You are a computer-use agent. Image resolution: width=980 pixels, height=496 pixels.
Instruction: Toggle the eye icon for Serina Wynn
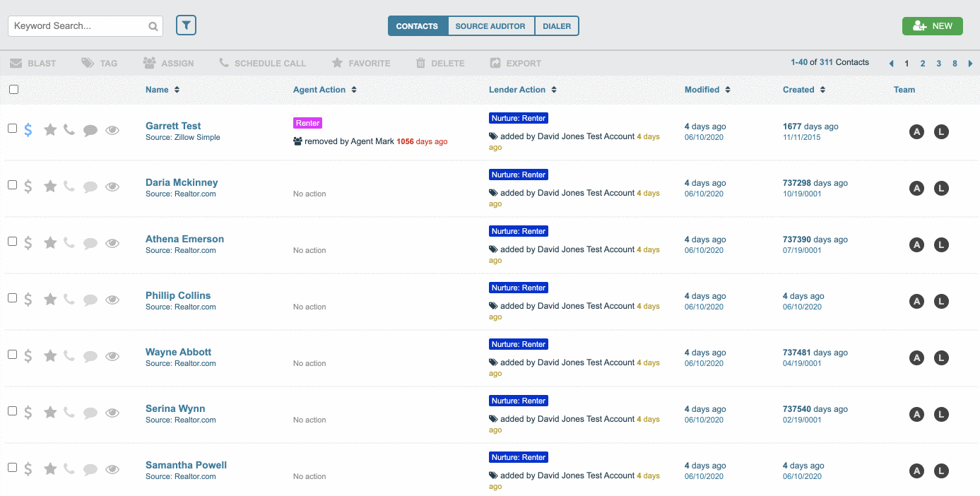[x=112, y=413]
